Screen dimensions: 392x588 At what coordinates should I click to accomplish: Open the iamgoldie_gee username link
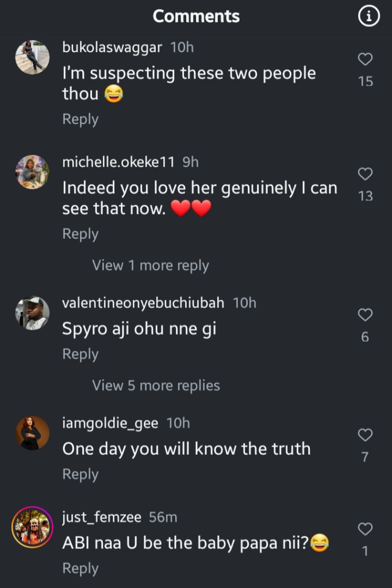coord(112,423)
